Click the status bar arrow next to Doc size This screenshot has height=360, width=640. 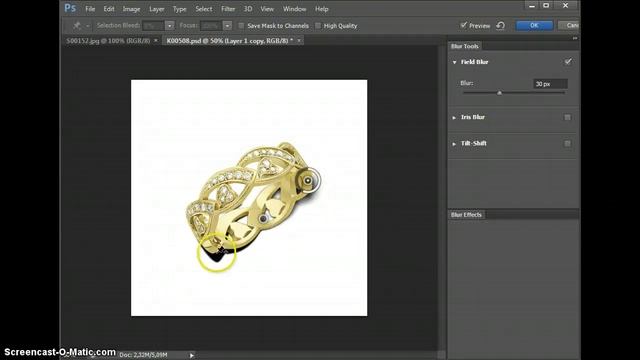pos(191,355)
